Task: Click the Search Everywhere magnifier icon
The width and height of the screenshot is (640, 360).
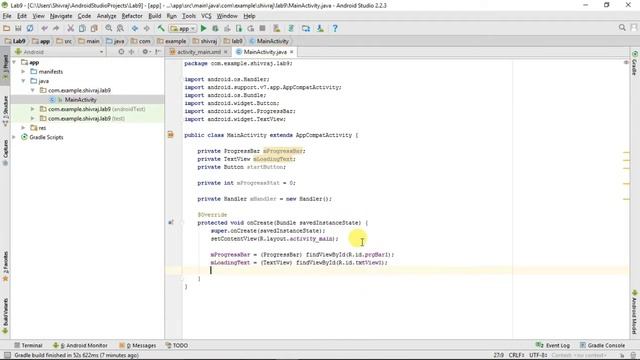Action: pyautogui.click(x=622, y=28)
